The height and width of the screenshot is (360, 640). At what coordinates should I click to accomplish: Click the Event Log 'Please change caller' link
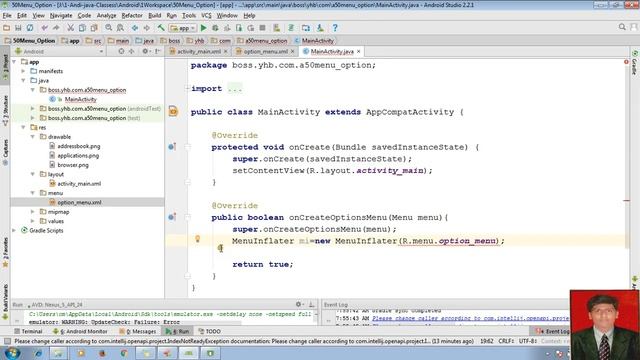pyautogui.click(x=470, y=318)
